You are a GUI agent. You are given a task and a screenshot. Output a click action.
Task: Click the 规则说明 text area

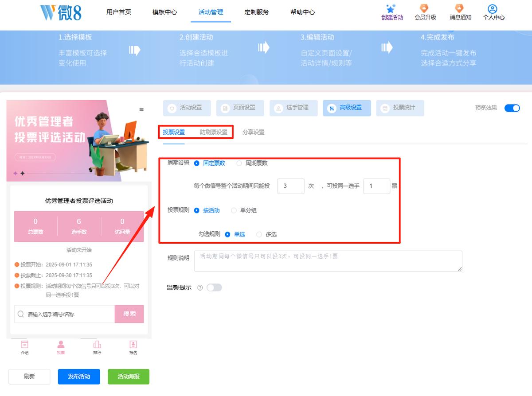(x=328, y=261)
